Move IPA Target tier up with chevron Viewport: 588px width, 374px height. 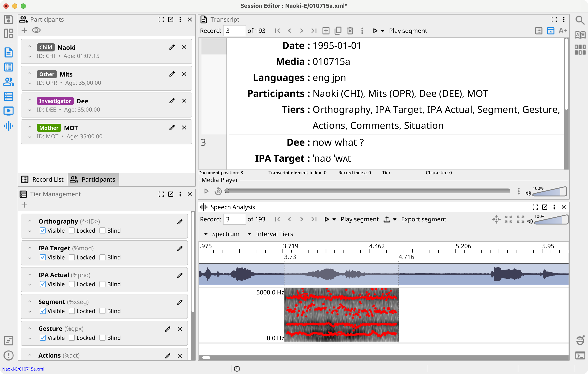click(30, 248)
